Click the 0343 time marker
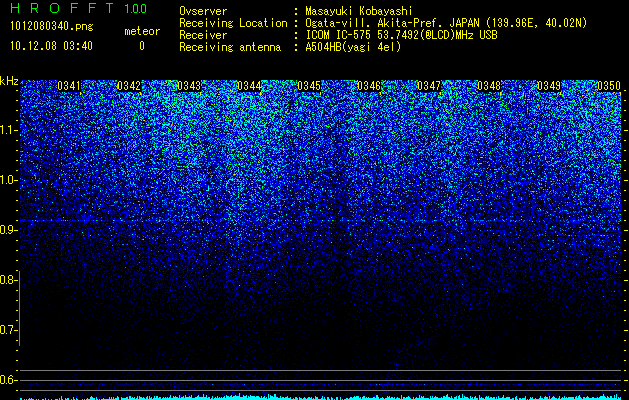Image resolution: width=629 pixels, height=400 pixels. tap(189, 86)
